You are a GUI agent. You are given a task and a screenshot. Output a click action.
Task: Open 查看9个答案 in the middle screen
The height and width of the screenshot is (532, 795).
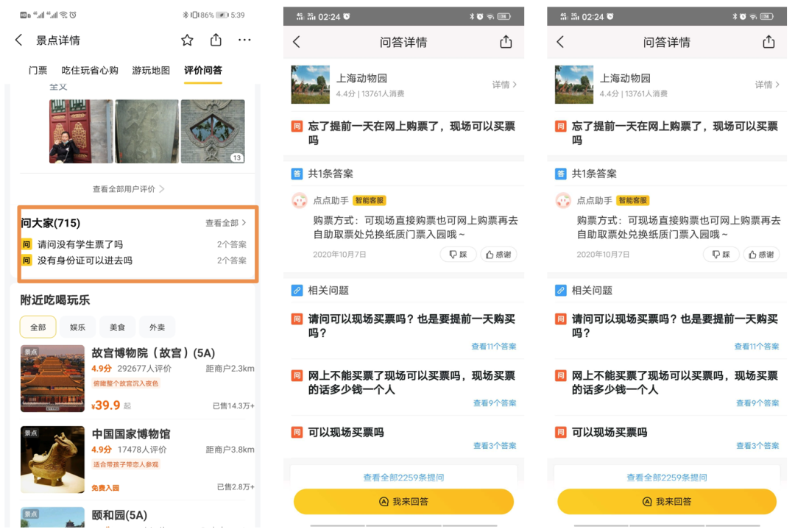click(495, 403)
